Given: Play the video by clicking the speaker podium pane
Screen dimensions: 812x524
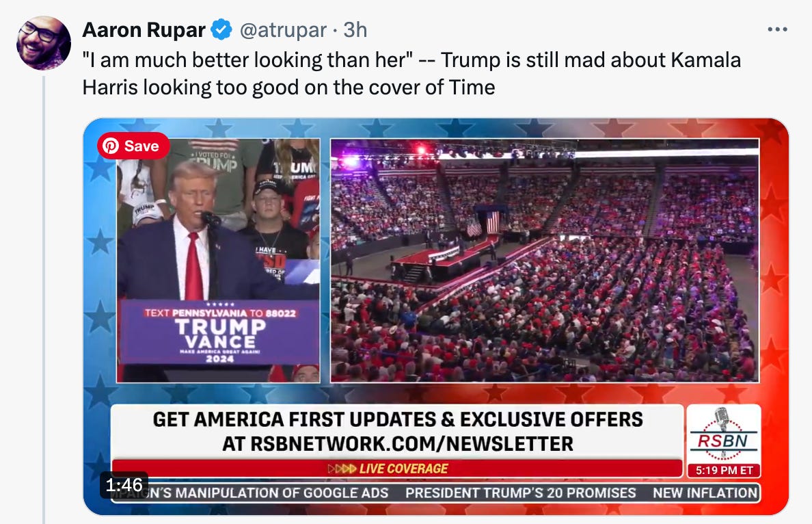Looking at the screenshot, I should 218,260.
